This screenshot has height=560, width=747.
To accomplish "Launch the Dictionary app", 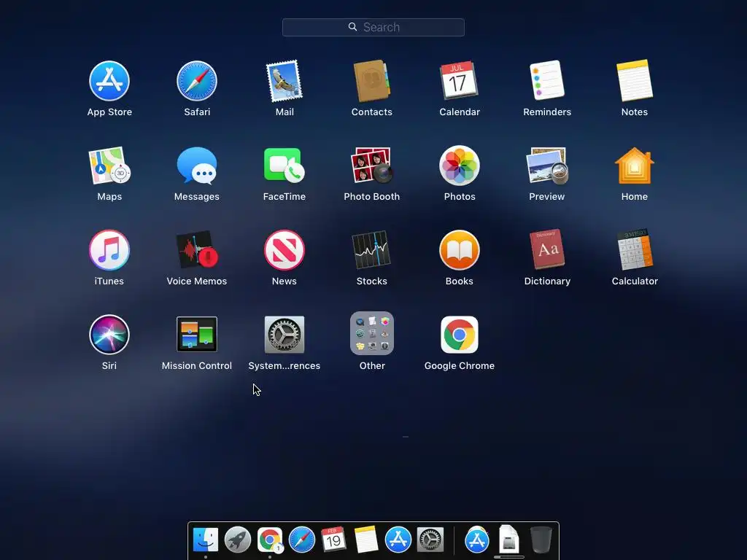I will pyautogui.click(x=547, y=249).
